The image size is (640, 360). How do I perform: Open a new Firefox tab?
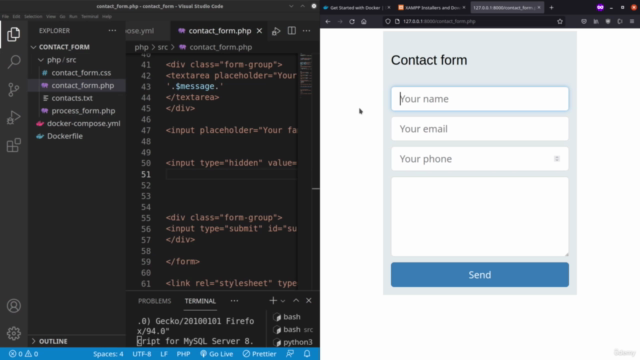pos(551,7)
